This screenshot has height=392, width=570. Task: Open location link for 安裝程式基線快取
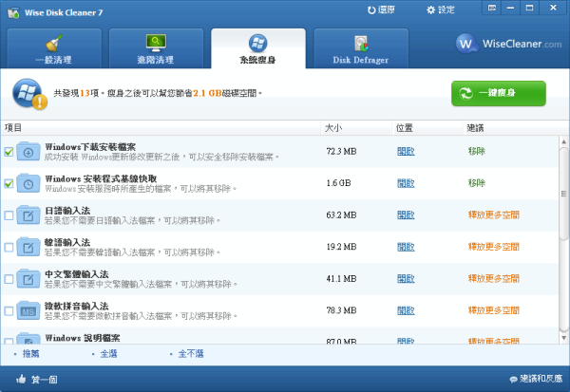(x=406, y=183)
